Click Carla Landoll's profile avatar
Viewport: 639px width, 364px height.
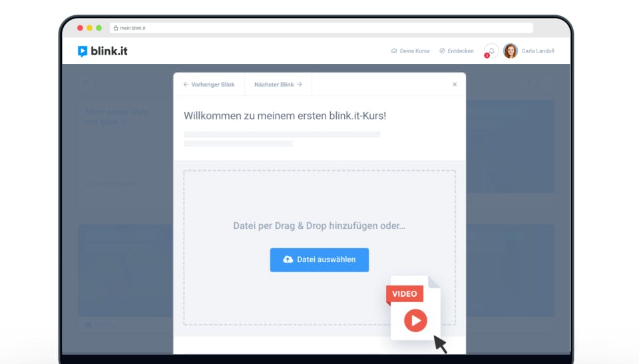[511, 51]
